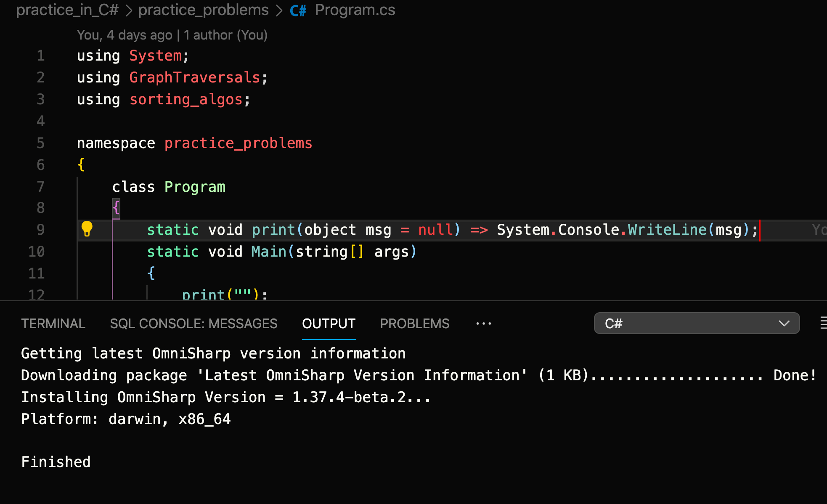Click the print call on line 12
The image size is (827, 504).
click(203, 294)
